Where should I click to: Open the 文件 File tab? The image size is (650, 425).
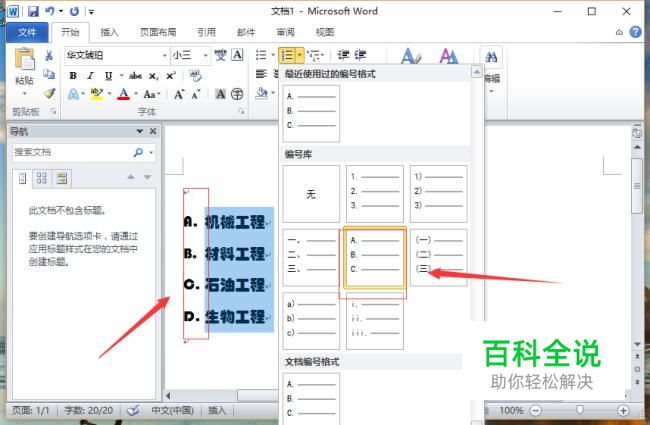tap(27, 32)
